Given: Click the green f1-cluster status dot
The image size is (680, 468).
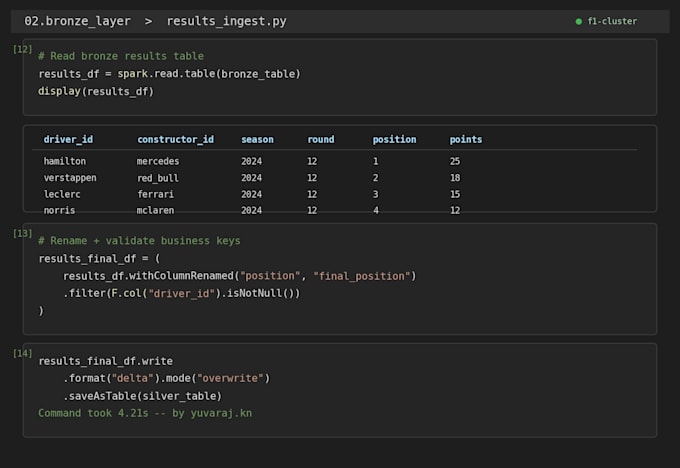Looking at the screenshot, I should (579, 21).
